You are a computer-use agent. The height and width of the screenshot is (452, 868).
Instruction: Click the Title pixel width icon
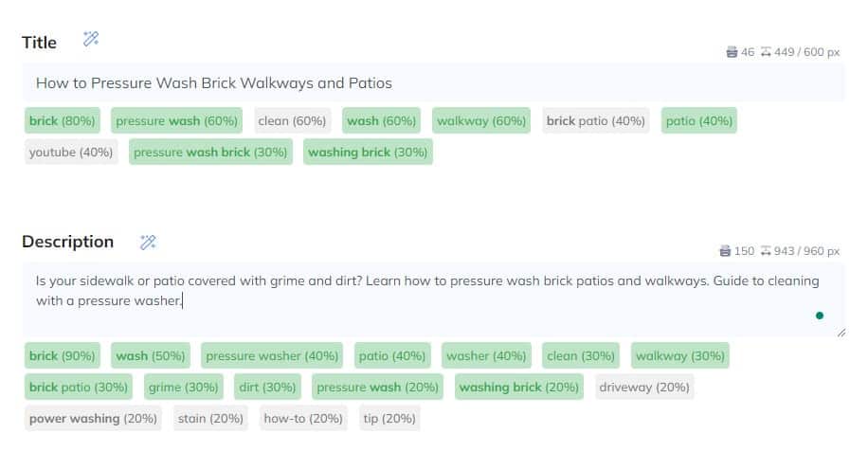click(x=766, y=52)
